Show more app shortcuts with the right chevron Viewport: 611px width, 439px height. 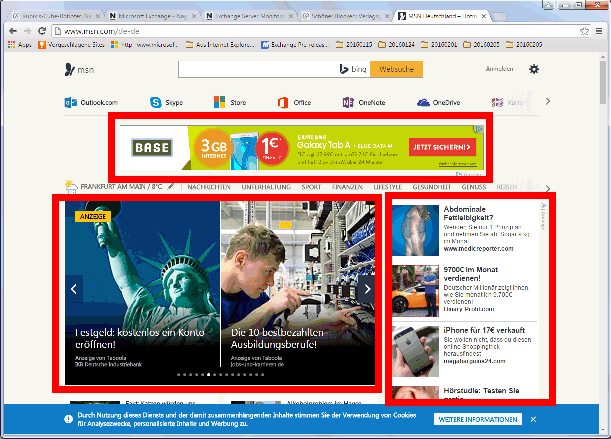548,102
